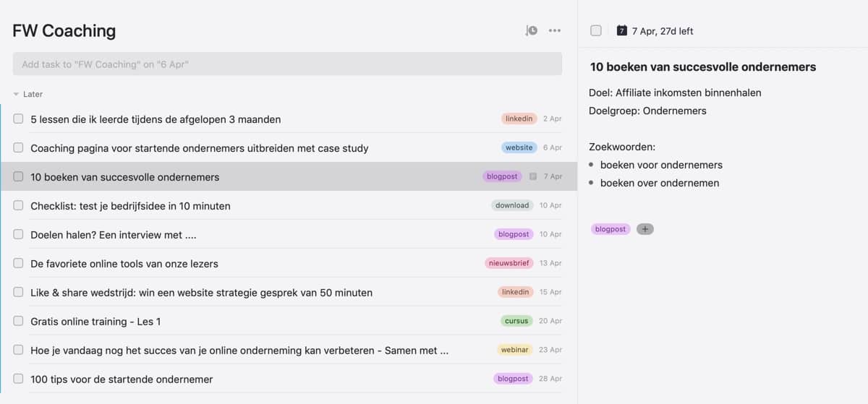This screenshot has height=404, width=868.
Task: Add a tag with the plus button
Action: tap(644, 229)
